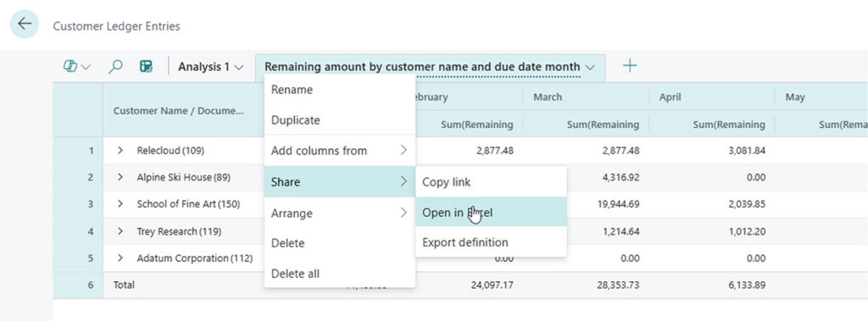Go back with the arrow button
This screenshot has width=868, height=321.
tap(25, 24)
